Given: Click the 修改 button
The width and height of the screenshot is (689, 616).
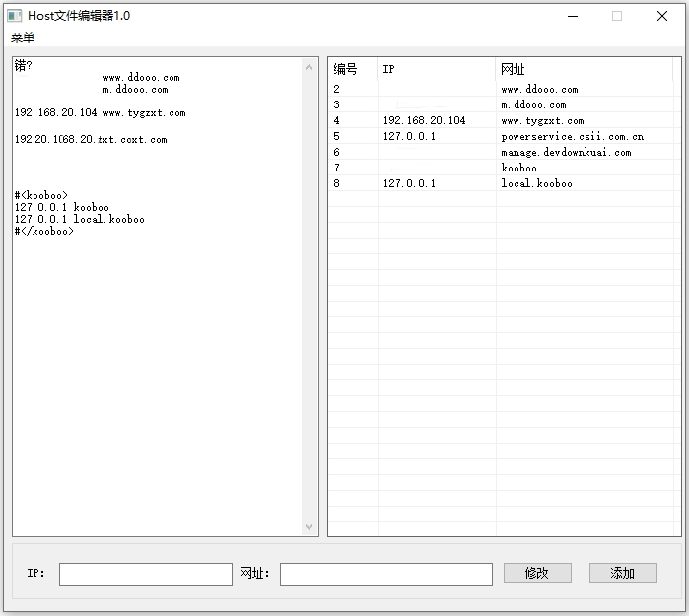Looking at the screenshot, I should (x=537, y=573).
